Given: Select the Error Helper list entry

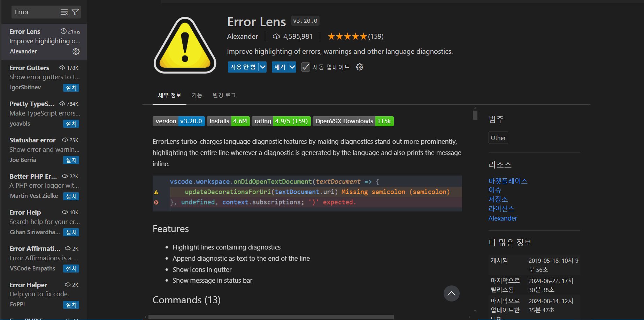Looking at the screenshot, I should click(44, 295).
